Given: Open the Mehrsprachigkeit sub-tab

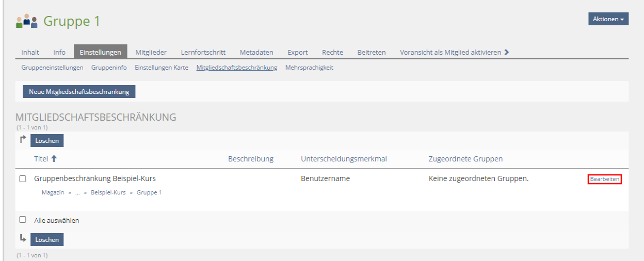Looking at the screenshot, I should [309, 68].
